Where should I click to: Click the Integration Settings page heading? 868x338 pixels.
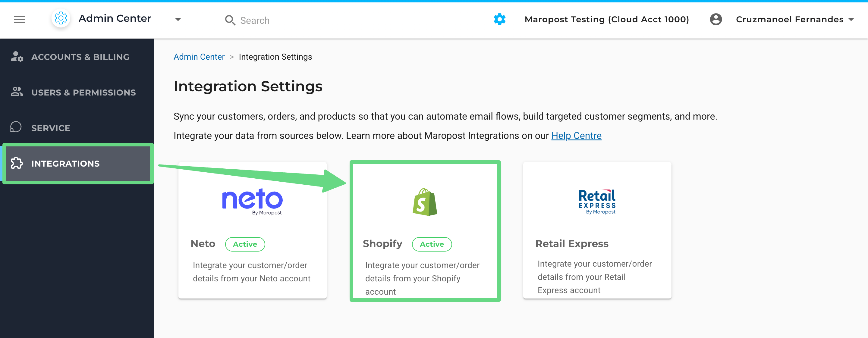click(248, 86)
